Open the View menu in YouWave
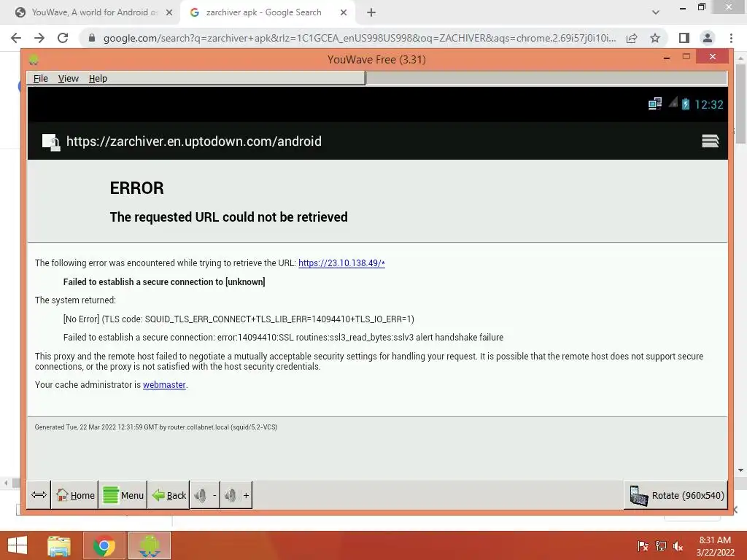Viewport: 747px width, 560px height. (x=68, y=79)
